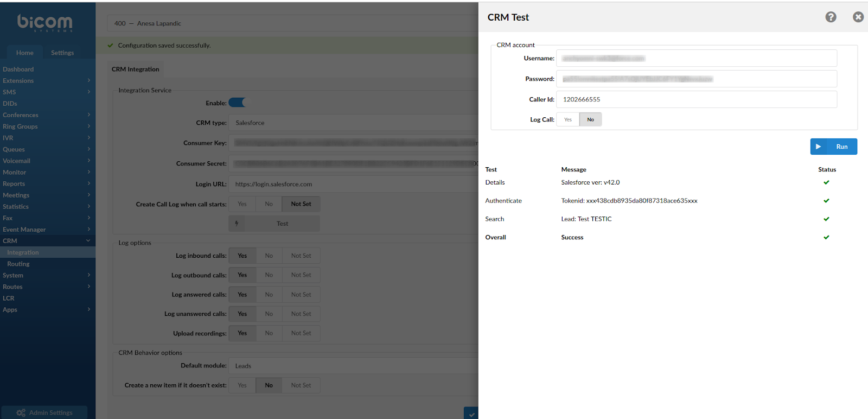Image resolution: width=868 pixels, height=419 pixels.
Task: Open Dashboard in sidebar
Action: click(x=47, y=69)
